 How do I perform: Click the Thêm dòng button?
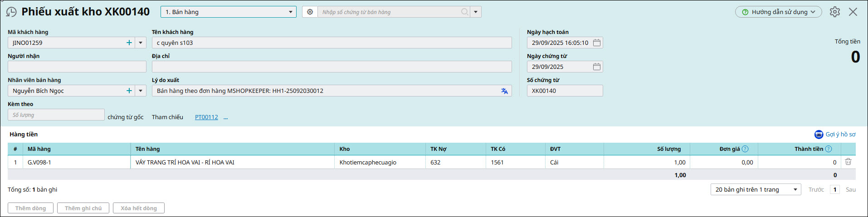tap(30, 208)
